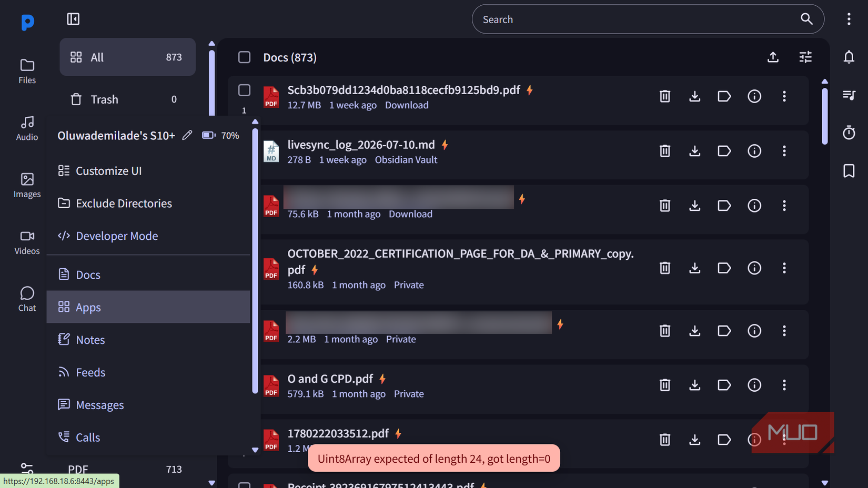Open the Videos section

pyautogui.click(x=27, y=242)
